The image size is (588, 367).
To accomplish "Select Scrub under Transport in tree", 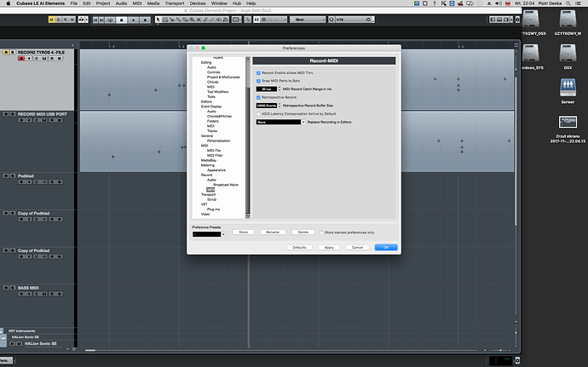I will (212, 200).
